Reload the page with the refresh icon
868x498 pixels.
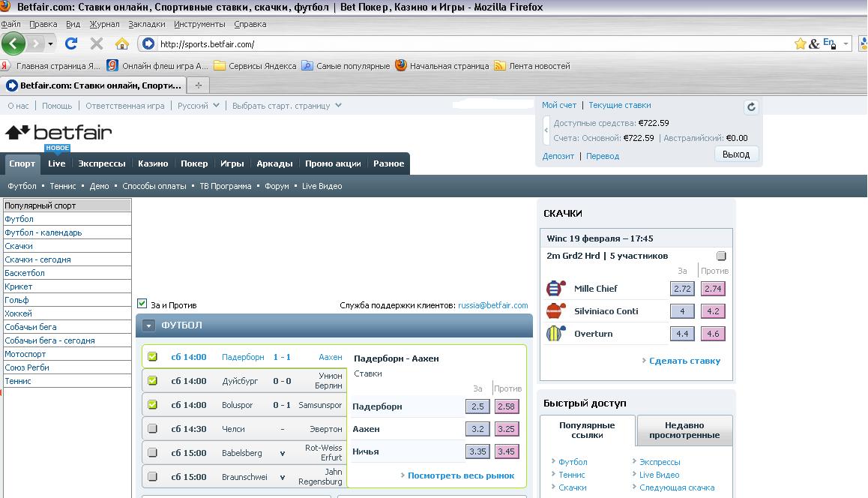click(x=71, y=43)
